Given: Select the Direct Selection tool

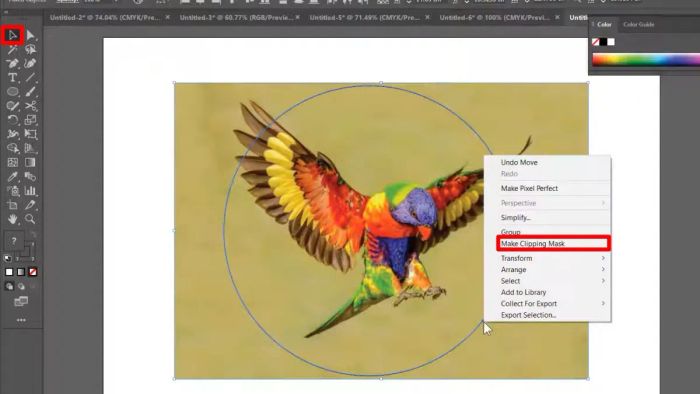Looking at the screenshot, I should pyautogui.click(x=30, y=35).
